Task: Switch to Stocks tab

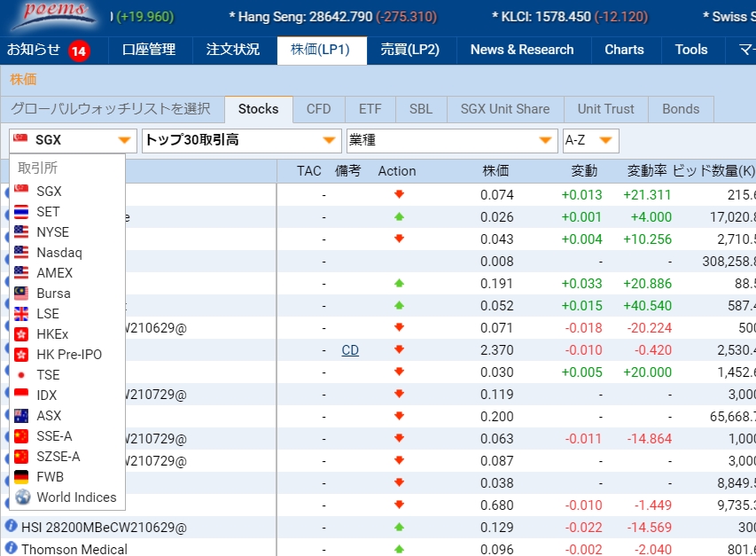Action: point(259,109)
